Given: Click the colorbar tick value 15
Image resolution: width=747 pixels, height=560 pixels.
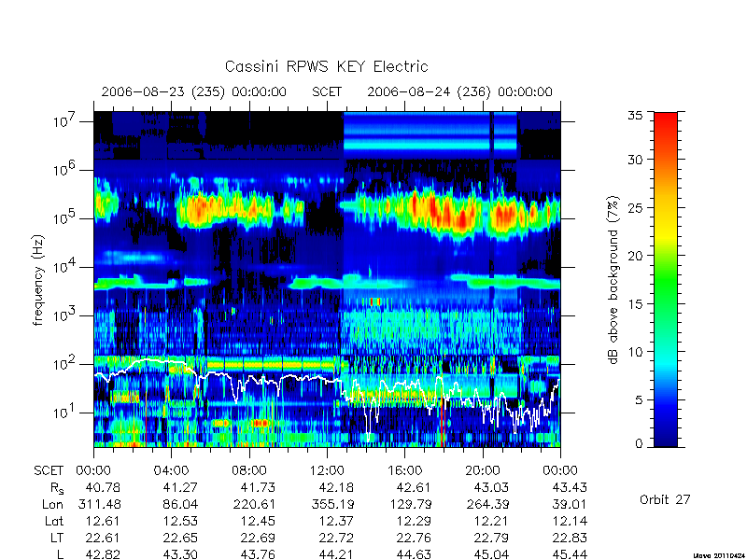Looking at the screenshot, I should (635, 304).
